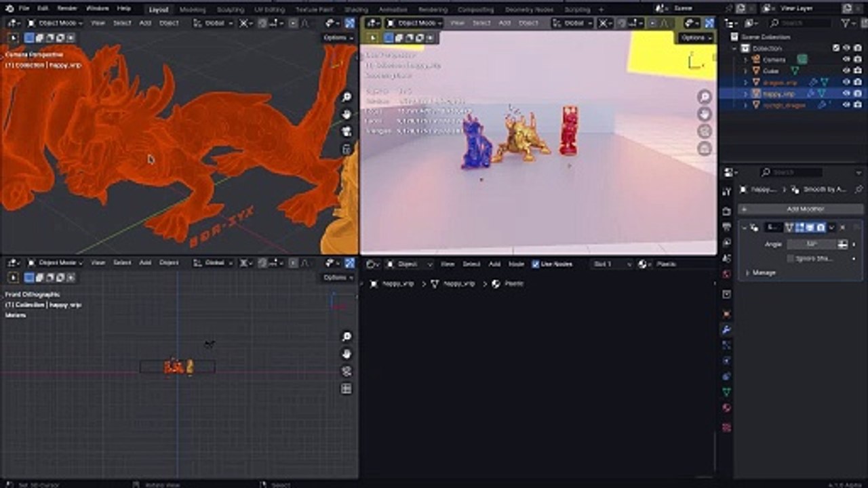This screenshot has height=488, width=868.
Task: Adjust the modifier Angle value field
Action: point(812,244)
